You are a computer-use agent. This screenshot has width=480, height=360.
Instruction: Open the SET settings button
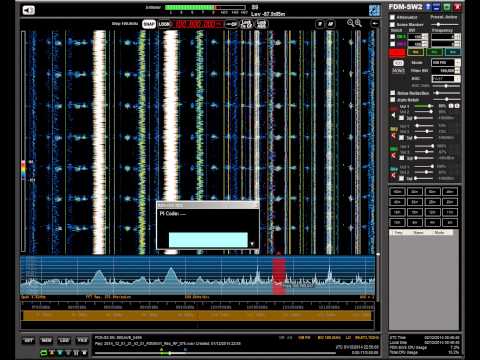(29, 340)
